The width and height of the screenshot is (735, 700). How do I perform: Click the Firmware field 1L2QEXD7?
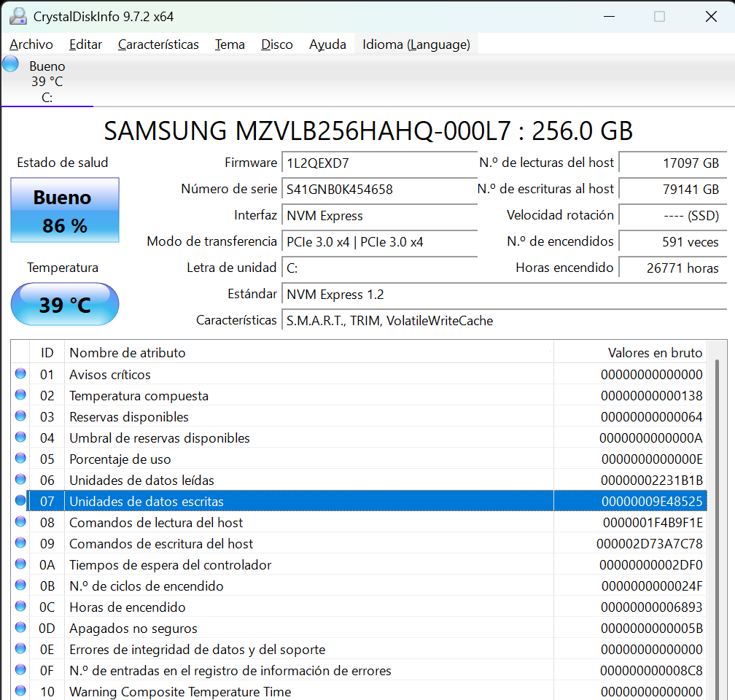379,163
